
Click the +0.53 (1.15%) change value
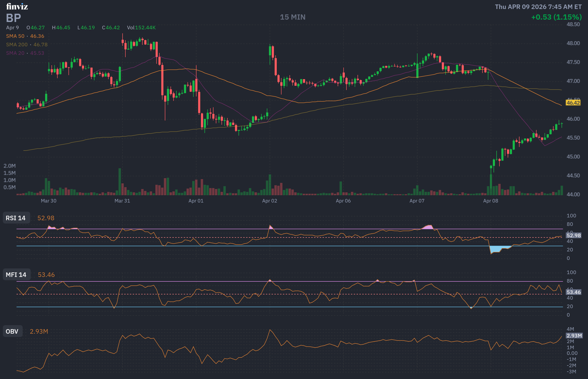[x=556, y=17]
